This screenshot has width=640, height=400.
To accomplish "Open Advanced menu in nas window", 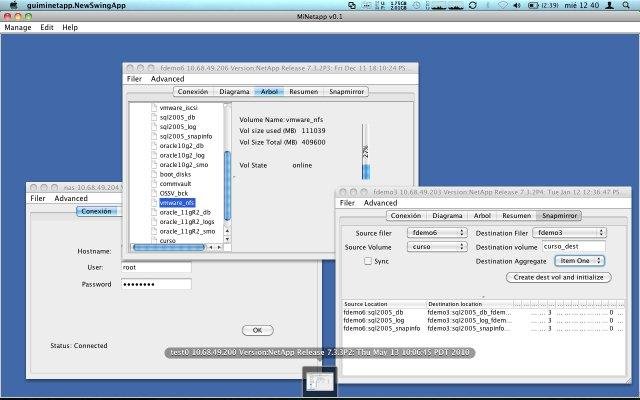I will [x=71, y=198].
